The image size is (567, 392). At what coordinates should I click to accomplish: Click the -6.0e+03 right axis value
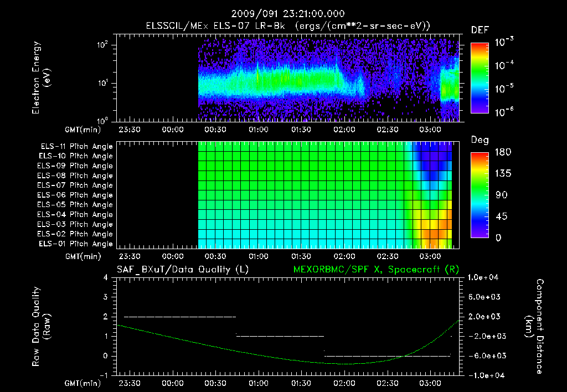(484, 356)
